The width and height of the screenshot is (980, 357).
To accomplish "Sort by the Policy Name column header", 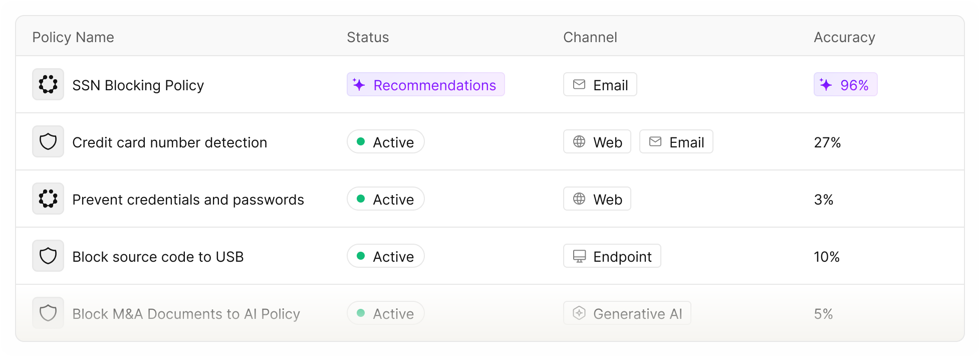I will pyautogui.click(x=73, y=37).
